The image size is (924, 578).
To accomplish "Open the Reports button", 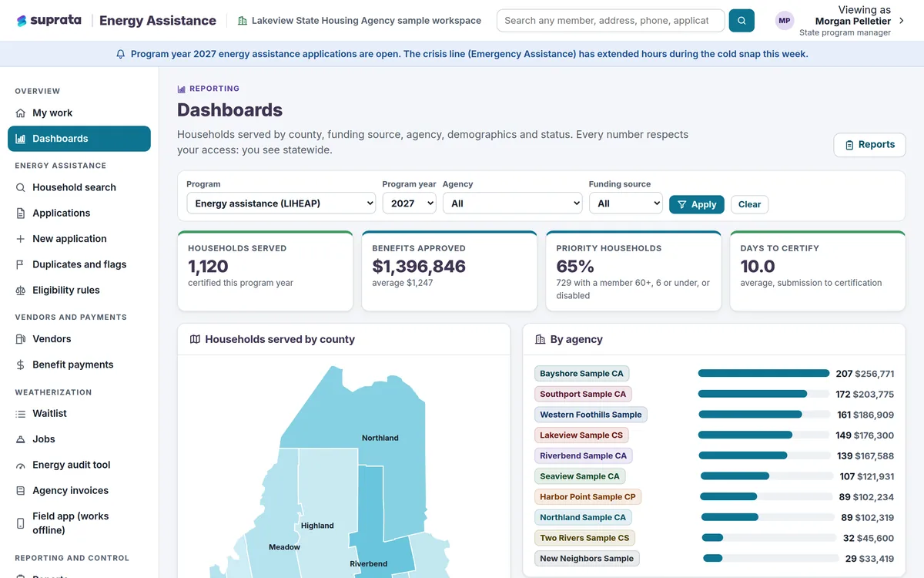I will tap(869, 145).
